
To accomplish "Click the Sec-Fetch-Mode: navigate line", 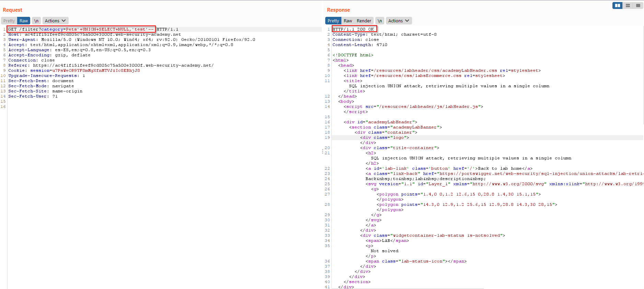I will click(41, 86).
